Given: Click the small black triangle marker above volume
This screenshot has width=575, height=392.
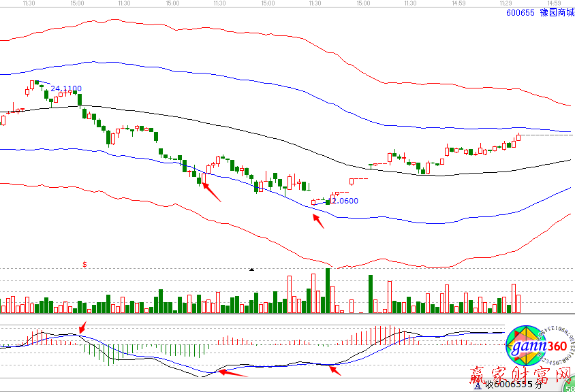Looking at the screenshot, I should (251, 269).
